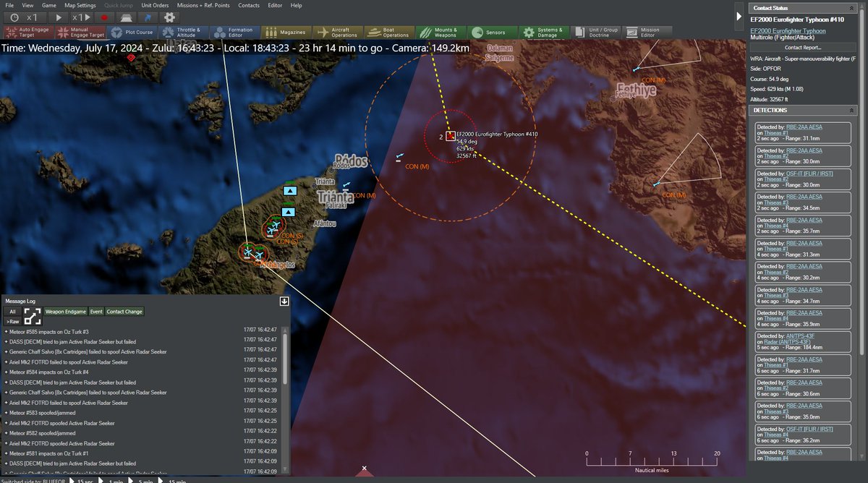Viewport: 868px width, 483px height.
Task: Click the Message Log expand-window icon
Action: [x=33, y=316]
